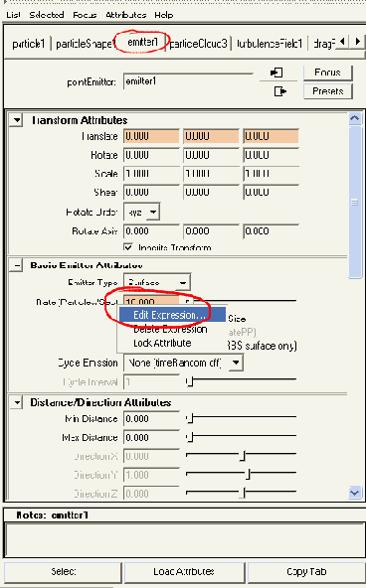Collapse the Basic Emitter Attributes section
Screen dimensions: 366x588
coord(17,265)
